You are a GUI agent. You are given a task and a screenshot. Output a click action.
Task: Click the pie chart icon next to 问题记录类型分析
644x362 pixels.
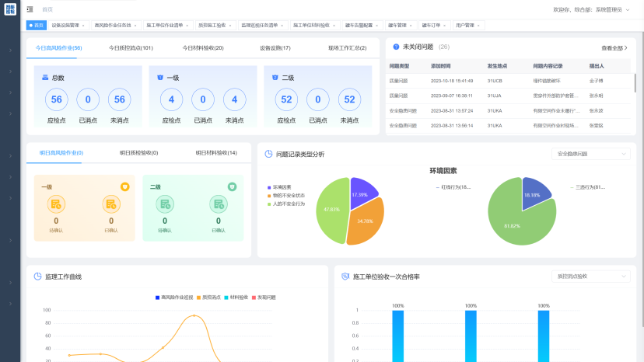[x=268, y=155]
